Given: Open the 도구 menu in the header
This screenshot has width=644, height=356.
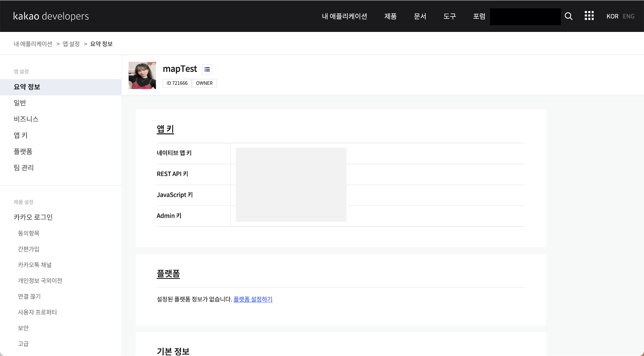Looking at the screenshot, I should pyautogui.click(x=449, y=16).
